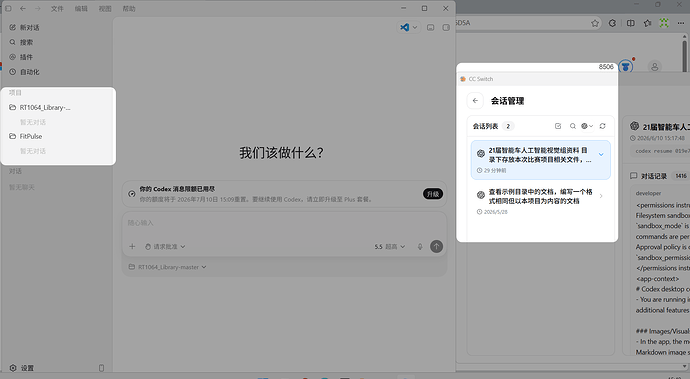This screenshot has width=690, height=379.
Task: Click the developer role label
Action: point(648,193)
